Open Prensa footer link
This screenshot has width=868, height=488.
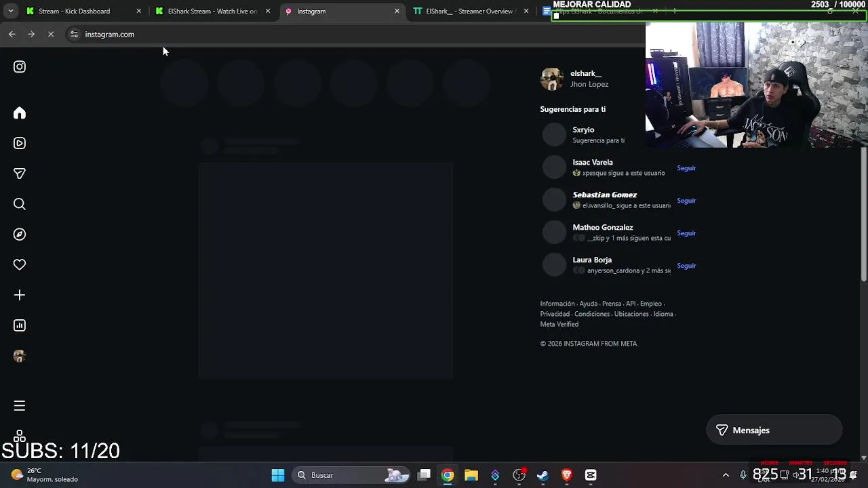coord(612,304)
